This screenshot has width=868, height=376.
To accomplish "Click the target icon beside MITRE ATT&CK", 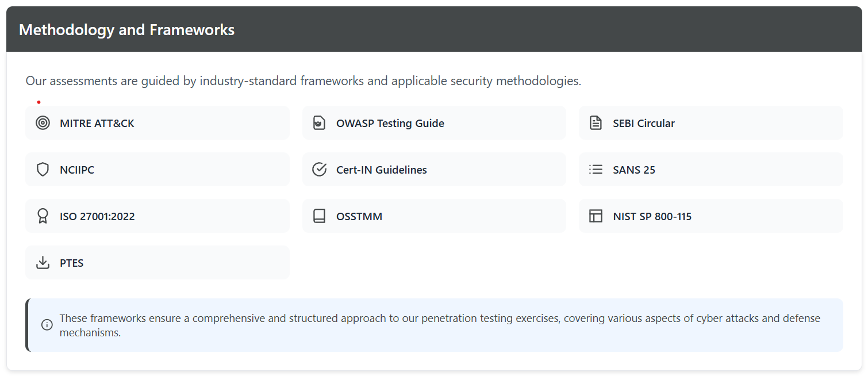I will click(x=43, y=123).
